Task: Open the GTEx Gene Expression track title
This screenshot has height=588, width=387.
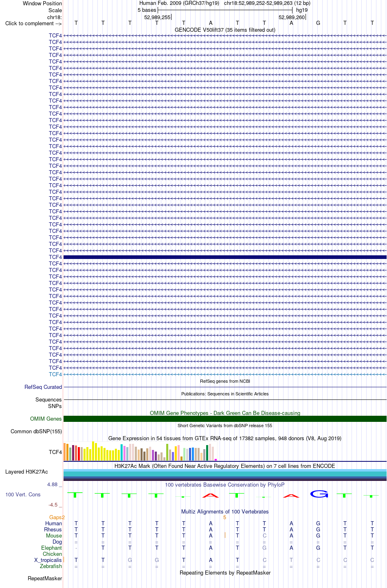Action: point(225,438)
